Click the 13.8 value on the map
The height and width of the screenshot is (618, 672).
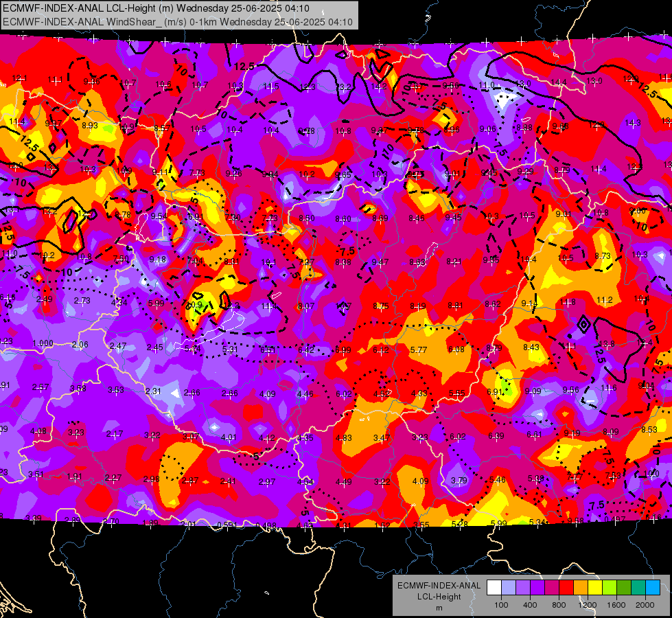coord(606,343)
